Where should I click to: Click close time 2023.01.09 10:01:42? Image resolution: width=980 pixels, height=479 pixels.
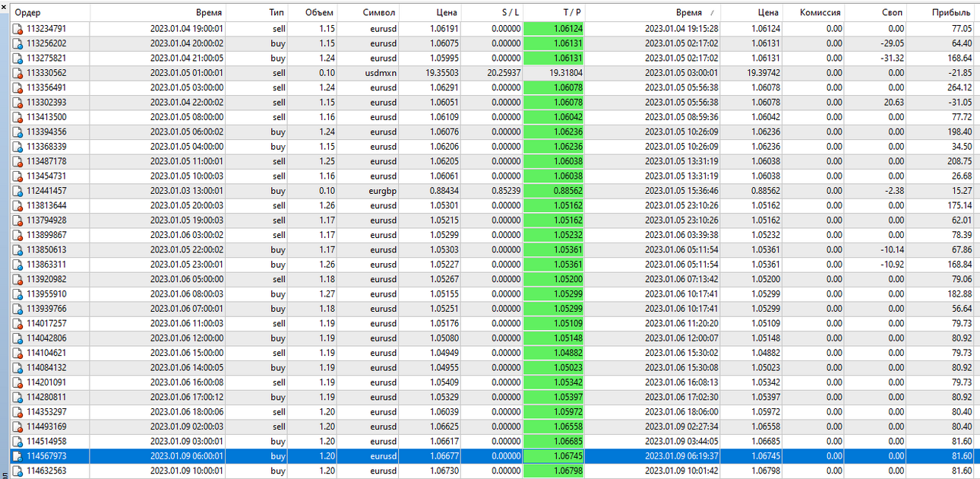pyautogui.click(x=681, y=471)
